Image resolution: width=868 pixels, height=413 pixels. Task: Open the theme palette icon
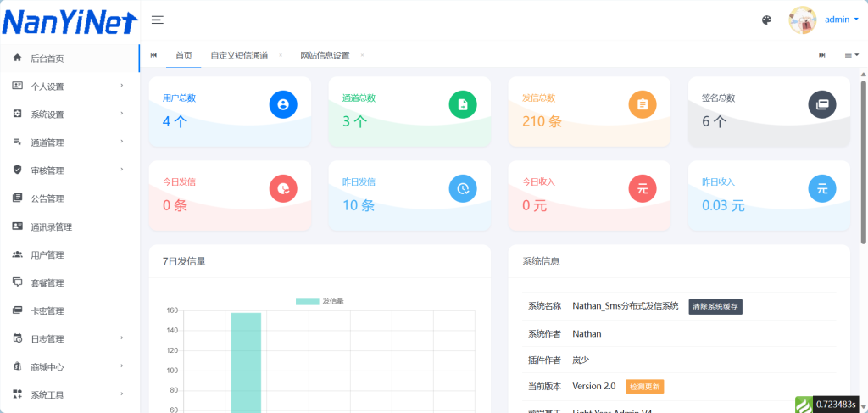point(766,20)
